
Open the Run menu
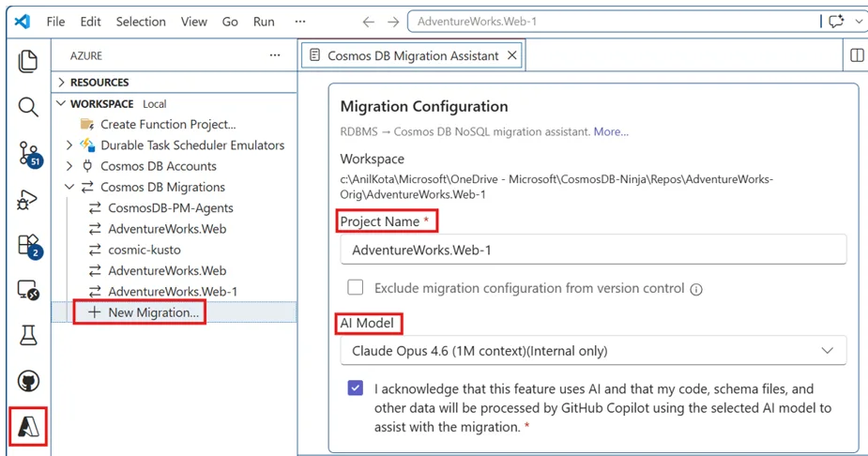(x=264, y=22)
